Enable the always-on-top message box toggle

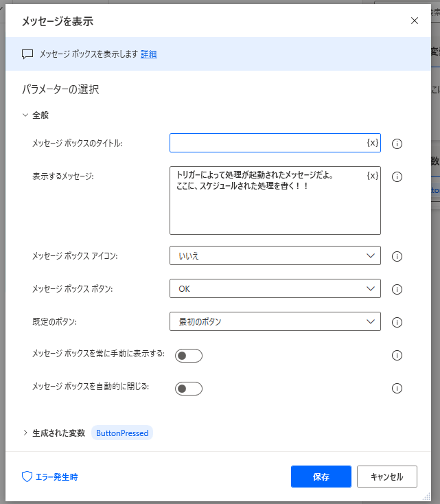pyautogui.click(x=189, y=356)
